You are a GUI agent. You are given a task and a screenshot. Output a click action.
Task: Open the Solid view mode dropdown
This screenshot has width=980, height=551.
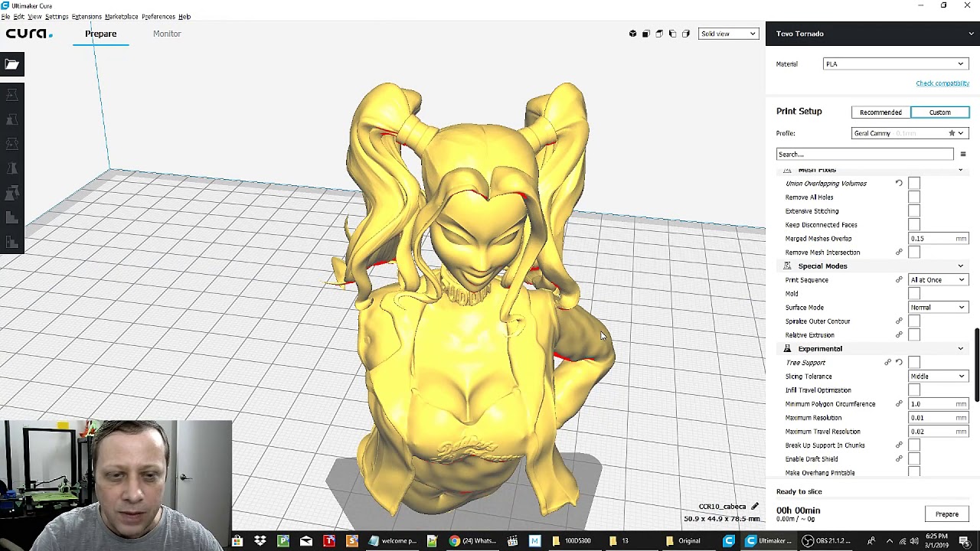point(728,34)
